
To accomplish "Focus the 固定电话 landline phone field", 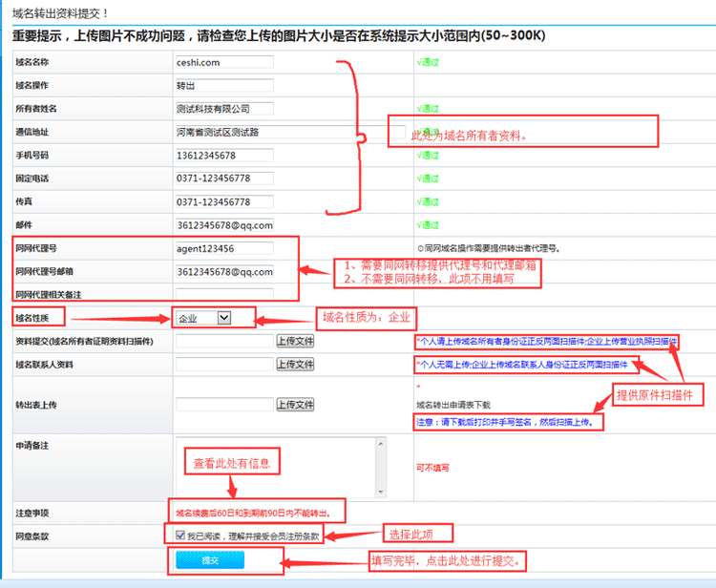I will pyautogui.click(x=224, y=178).
